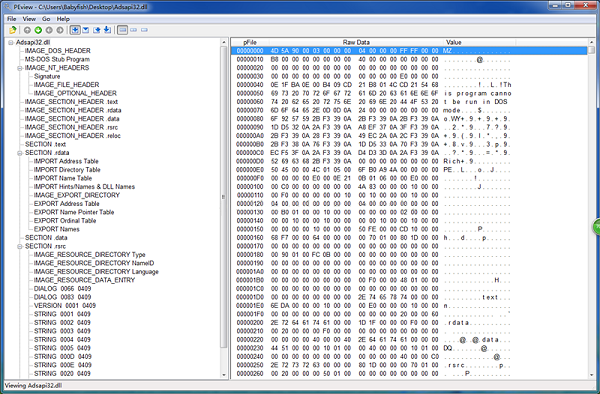Click the Raw Data column header
This screenshot has height=394, width=600.
356,42
